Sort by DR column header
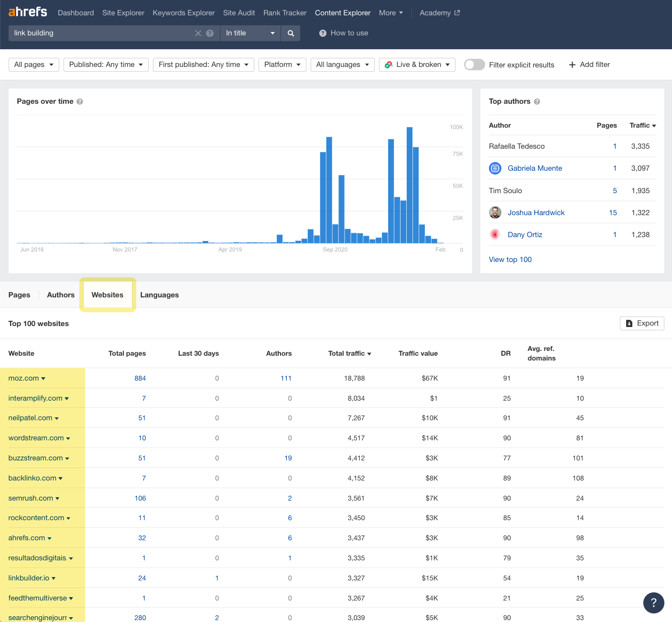 coord(506,353)
